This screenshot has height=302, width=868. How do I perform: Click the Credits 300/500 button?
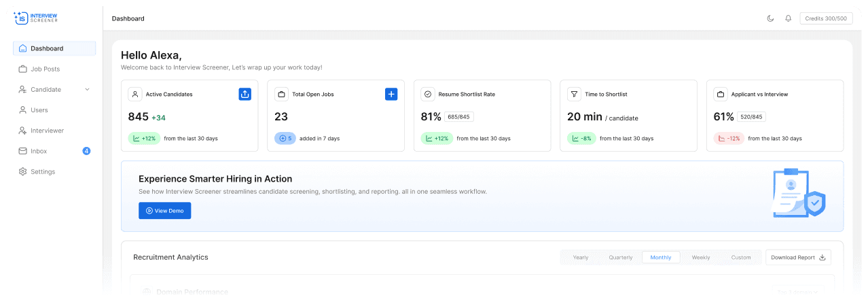(826, 18)
